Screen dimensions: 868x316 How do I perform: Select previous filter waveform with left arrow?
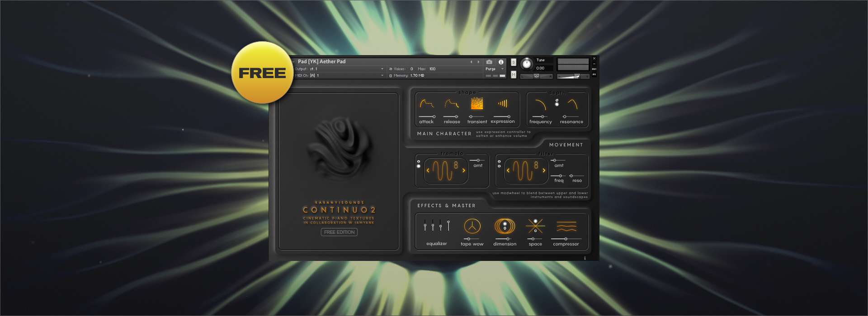click(x=508, y=171)
